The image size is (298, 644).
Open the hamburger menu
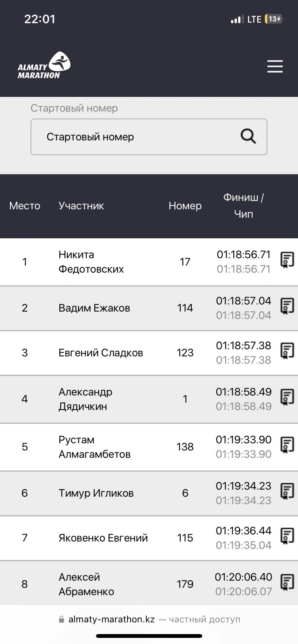point(275,66)
